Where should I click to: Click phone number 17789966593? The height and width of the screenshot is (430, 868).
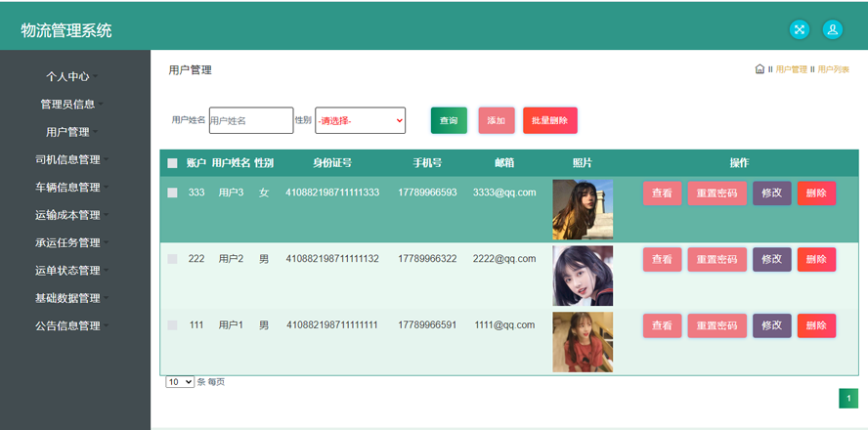click(x=427, y=193)
